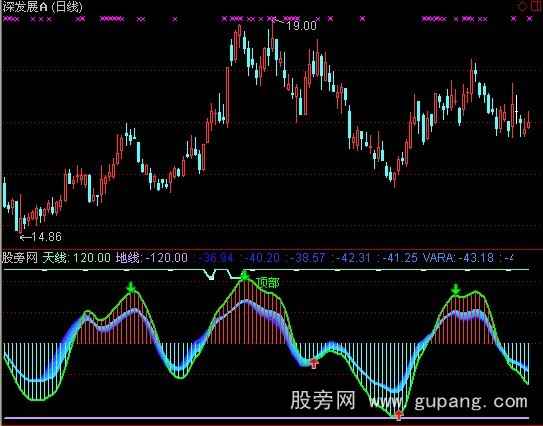Click the 顶部 top-signal label
This screenshot has width=543, height=426.
coord(268,283)
